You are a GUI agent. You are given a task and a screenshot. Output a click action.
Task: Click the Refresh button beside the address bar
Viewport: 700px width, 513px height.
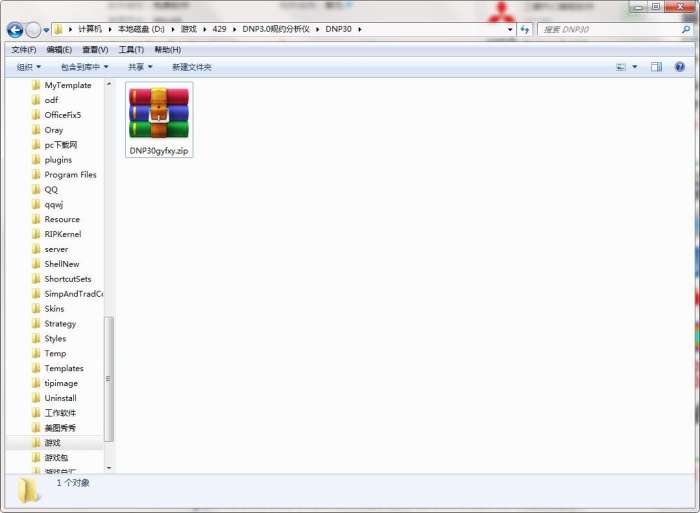coord(525,29)
